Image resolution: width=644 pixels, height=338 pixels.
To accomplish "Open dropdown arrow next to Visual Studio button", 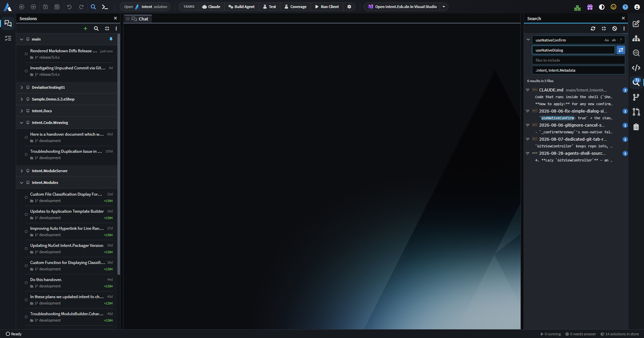I will 444,7.
